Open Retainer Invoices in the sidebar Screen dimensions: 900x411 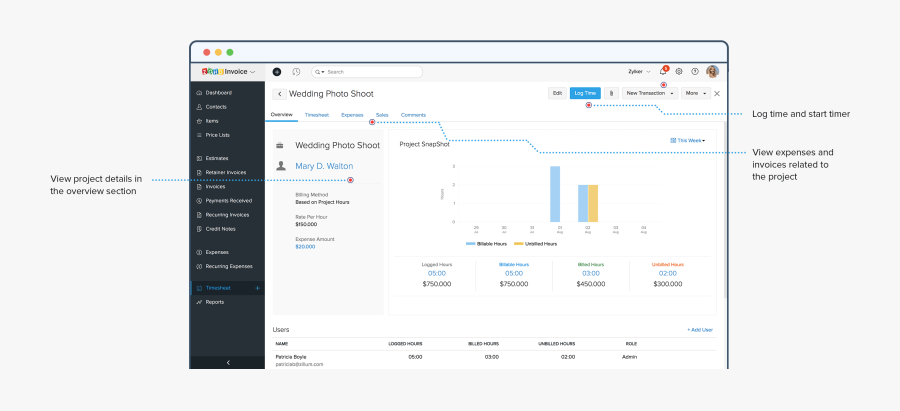(225, 172)
